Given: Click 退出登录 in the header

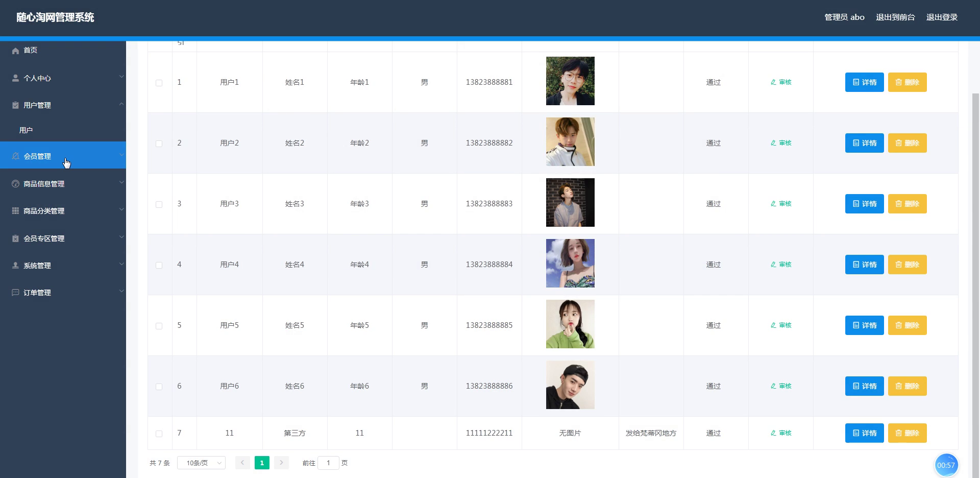Looking at the screenshot, I should click(942, 17).
